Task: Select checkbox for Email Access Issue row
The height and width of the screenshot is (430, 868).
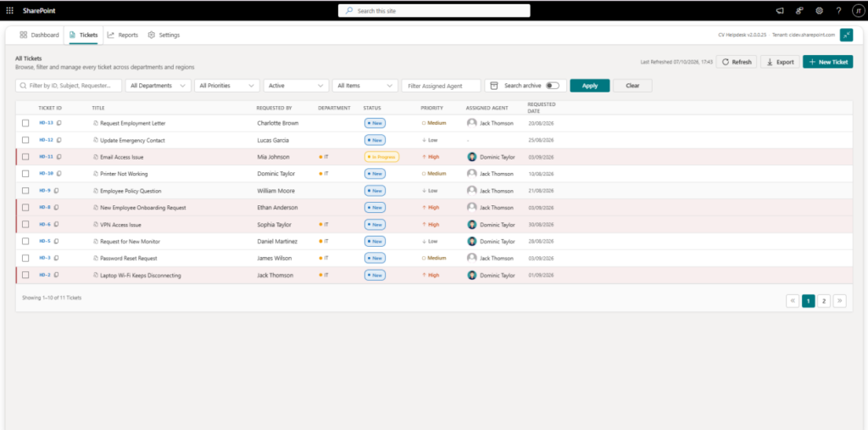Action: (25, 157)
